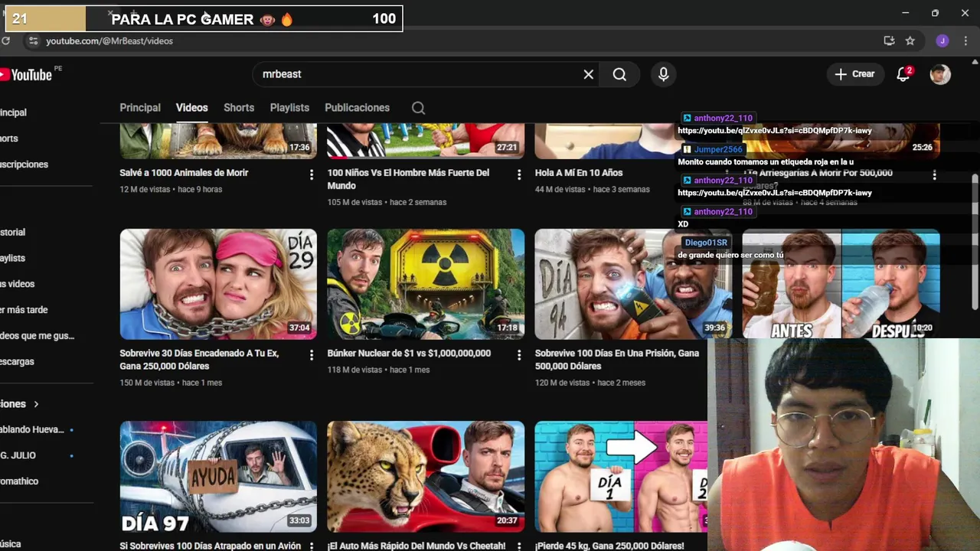Clear the search box with the X icon

(588, 74)
